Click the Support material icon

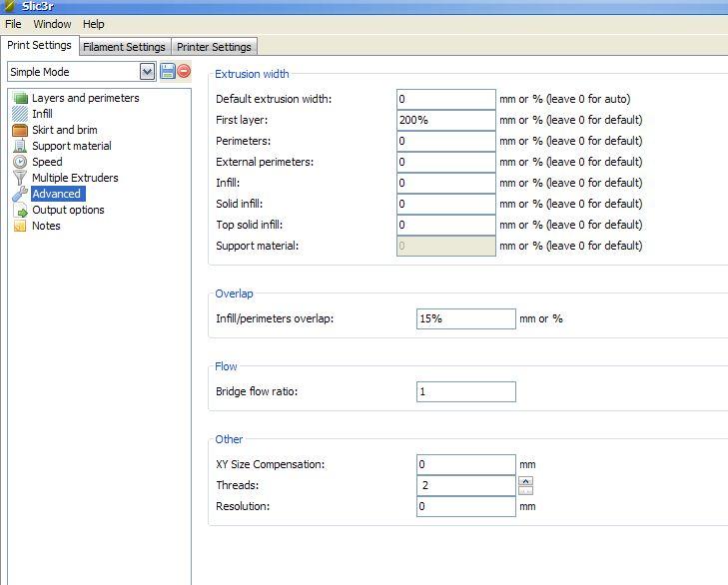(x=20, y=146)
